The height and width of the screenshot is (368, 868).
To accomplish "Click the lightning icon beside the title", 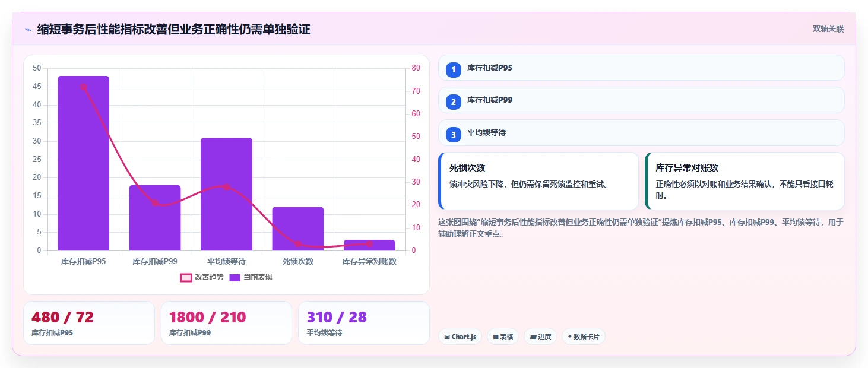I will [28, 29].
